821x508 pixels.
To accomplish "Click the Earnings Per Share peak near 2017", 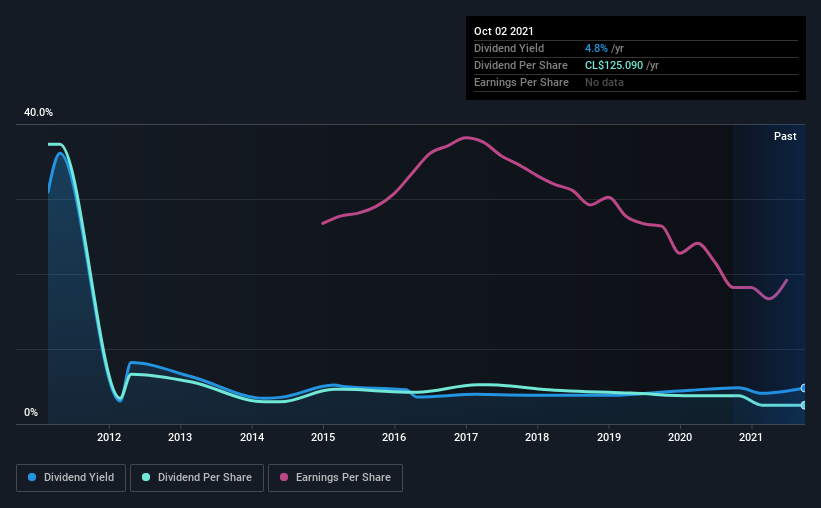I will [466, 138].
